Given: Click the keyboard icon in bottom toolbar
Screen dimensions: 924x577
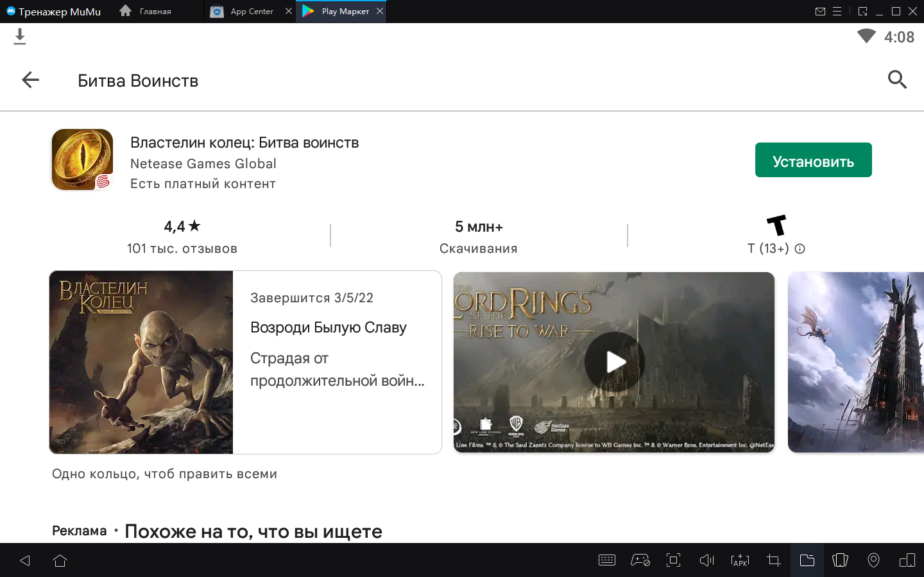Looking at the screenshot, I should [x=606, y=560].
